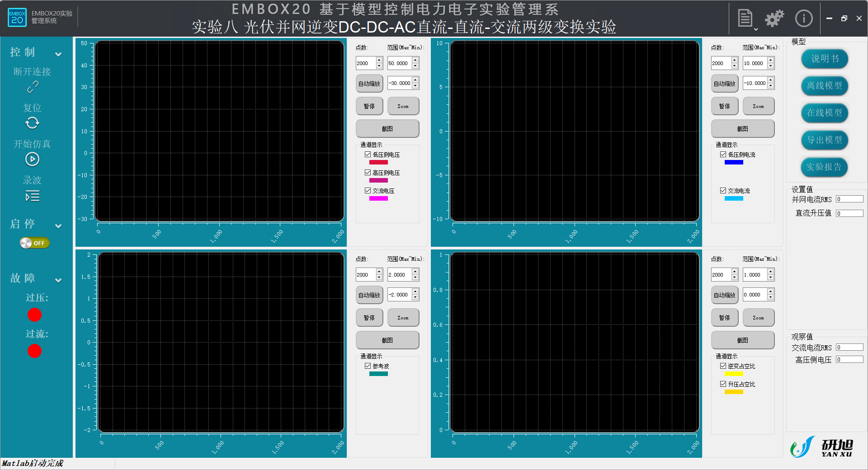
Task: Uncheck the 交流电流 channel checkbox
Action: pos(723,191)
